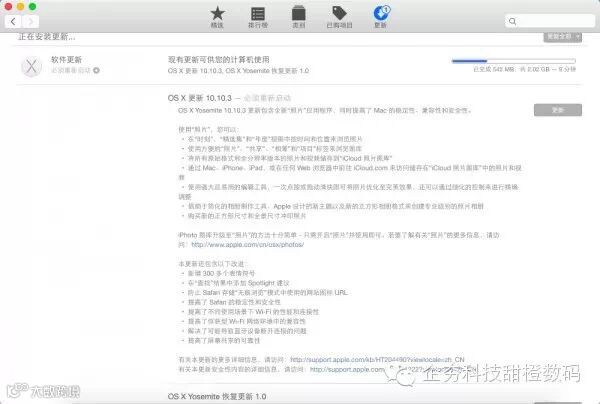This screenshot has height=404, width=600.
Task: Click the red close window button
Action: click(x=8, y=7)
